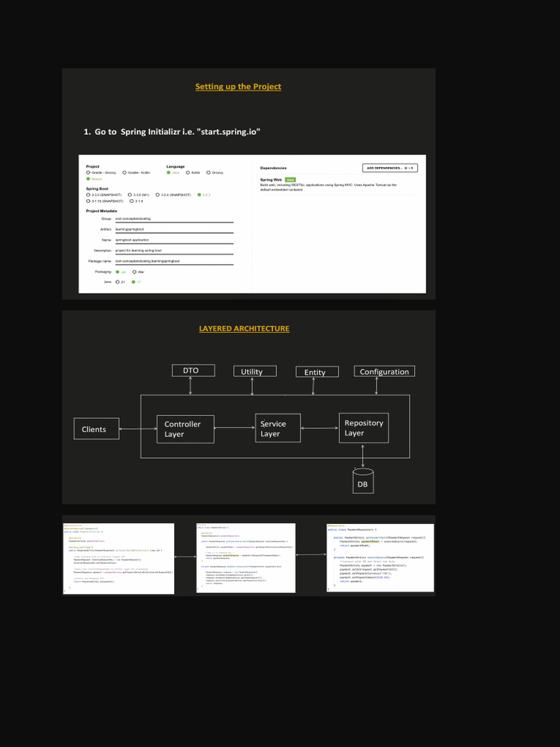Click the Utility box in diagram
The height and width of the screenshot is (747, 560).
pos(254,371)
